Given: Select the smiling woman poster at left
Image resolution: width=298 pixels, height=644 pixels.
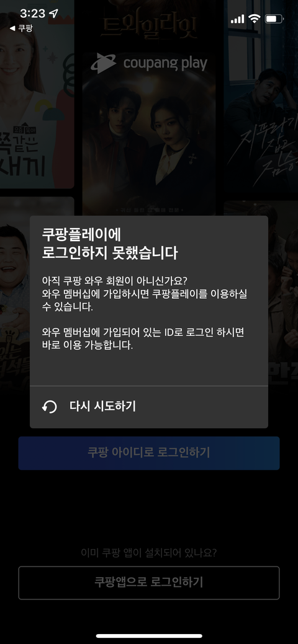Looking at the screenshot, I should 37,94.
